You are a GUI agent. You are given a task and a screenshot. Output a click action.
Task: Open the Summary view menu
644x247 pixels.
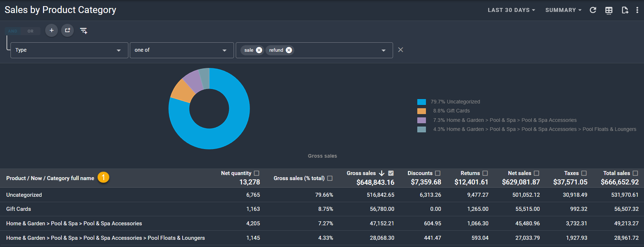563,10
